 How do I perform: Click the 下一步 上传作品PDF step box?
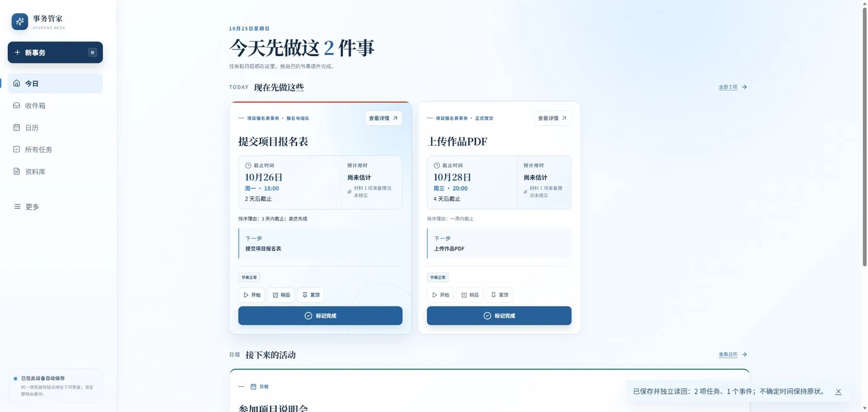tap(499, 243)
